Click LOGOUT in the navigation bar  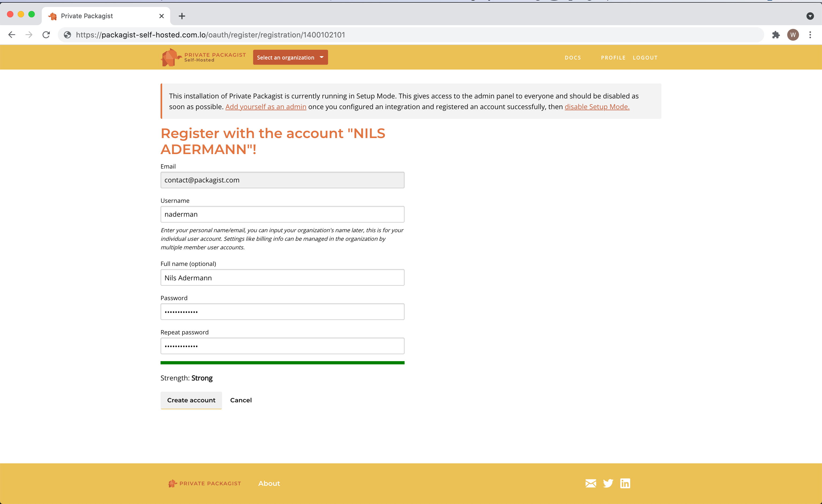[x=645, y=57]
